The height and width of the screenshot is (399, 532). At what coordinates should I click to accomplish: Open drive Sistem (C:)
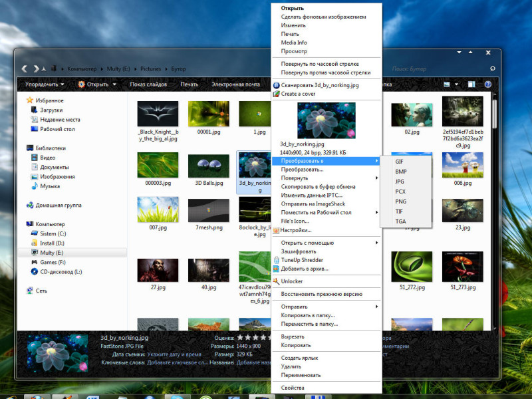pos(53,233)
